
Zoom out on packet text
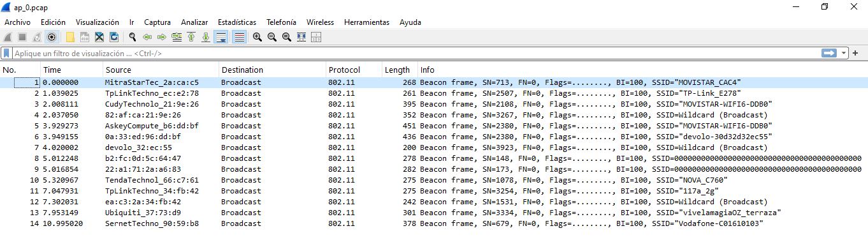tap(272, 37)
